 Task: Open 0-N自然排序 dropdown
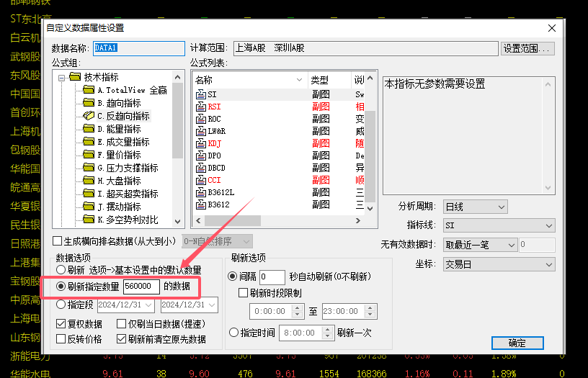click(x=246, y=242)
